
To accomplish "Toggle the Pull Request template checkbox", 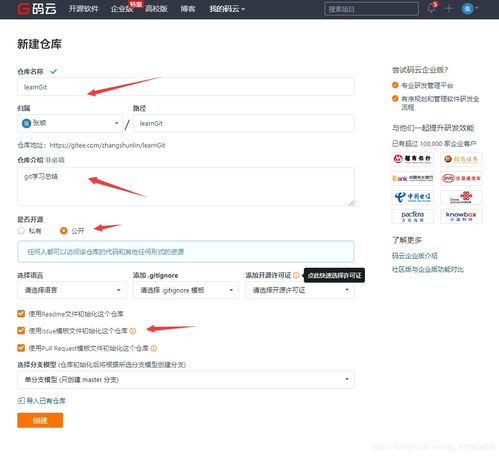I will pyautogui.click(x=21, y=348).
